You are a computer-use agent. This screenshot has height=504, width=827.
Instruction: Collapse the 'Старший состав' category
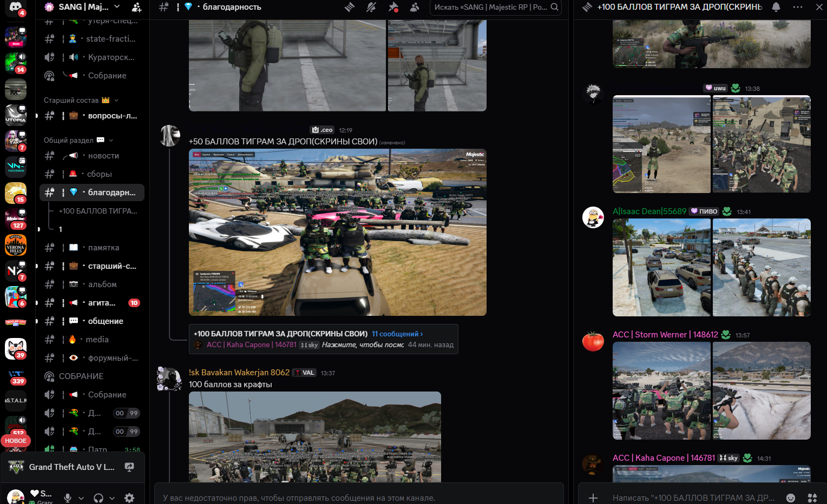tap(81, 100)
